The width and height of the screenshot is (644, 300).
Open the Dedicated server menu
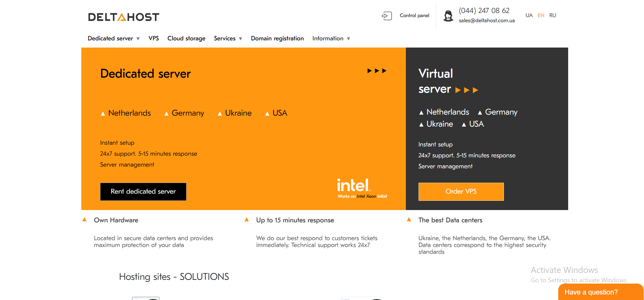[110, 38]
